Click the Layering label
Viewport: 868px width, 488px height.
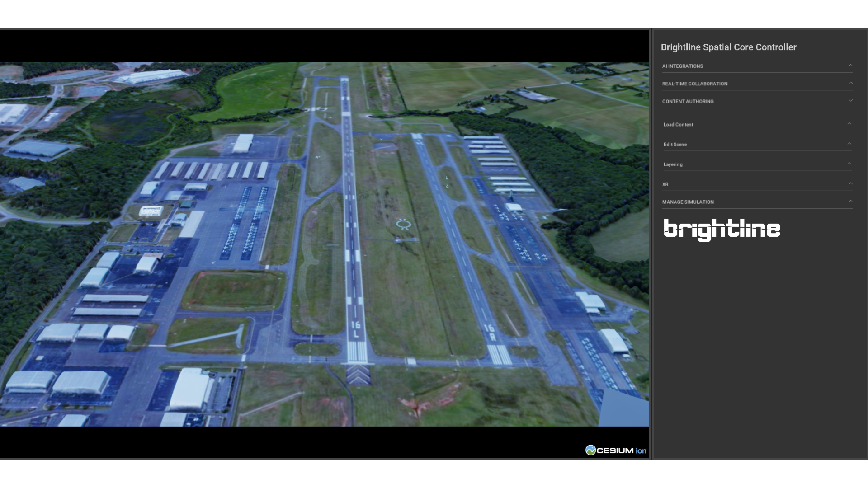coord(673,164)
